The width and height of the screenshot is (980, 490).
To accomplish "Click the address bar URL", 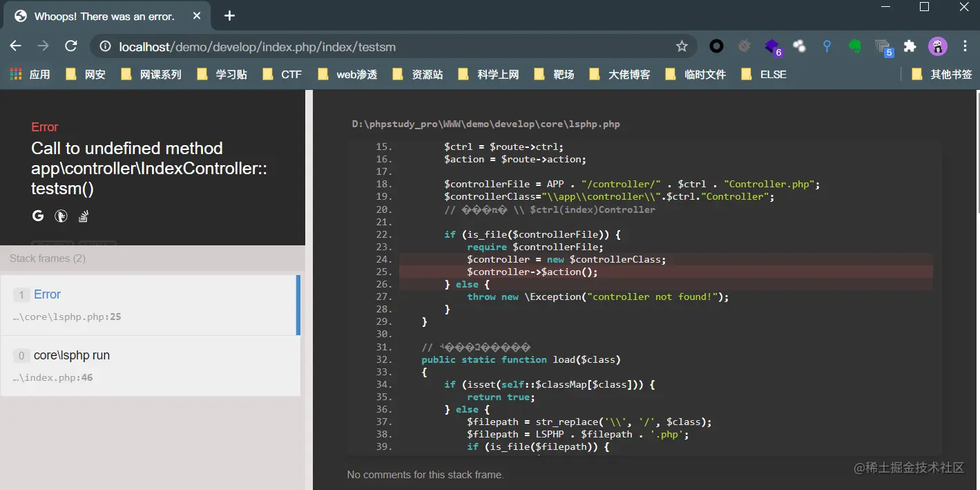I will (x=257, y=47).
